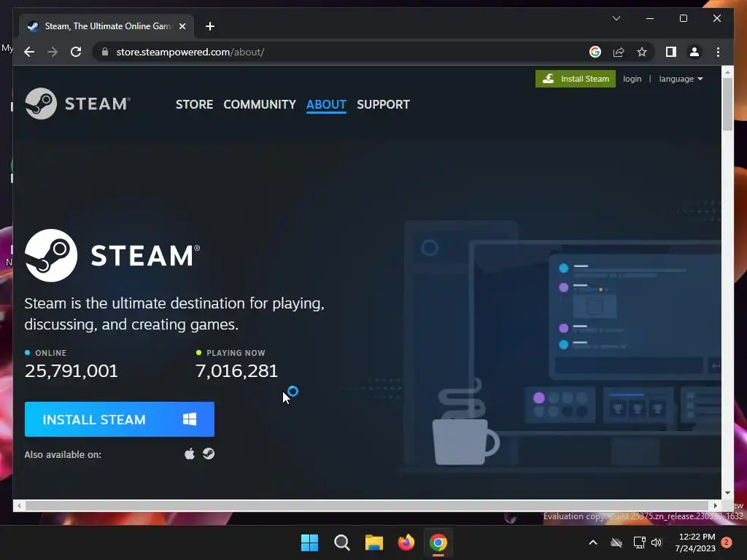The height and width of the screenshot is (560, 747).
Task: Reload the Steam about page
Action: tap(76, 52)
